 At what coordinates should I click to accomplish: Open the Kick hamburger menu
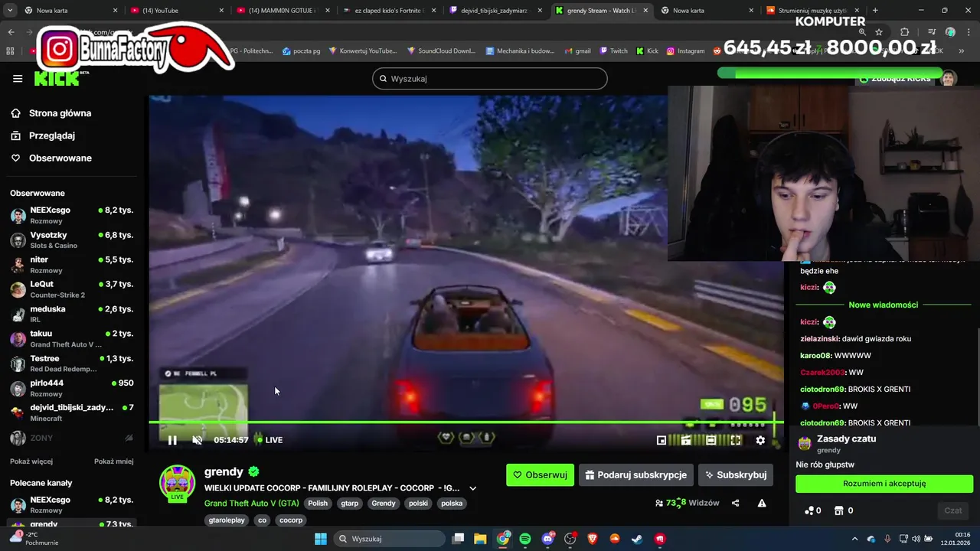pos(18,78)
